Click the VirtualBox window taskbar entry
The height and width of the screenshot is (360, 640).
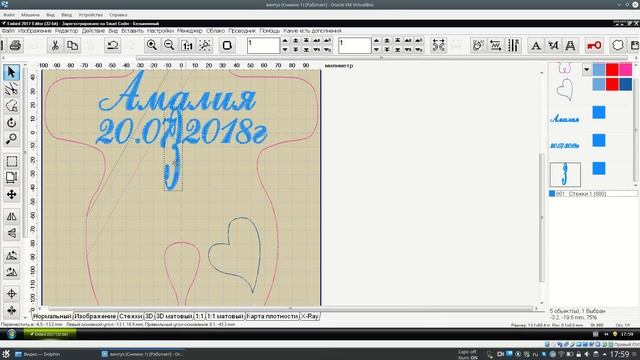pos(142,354)
